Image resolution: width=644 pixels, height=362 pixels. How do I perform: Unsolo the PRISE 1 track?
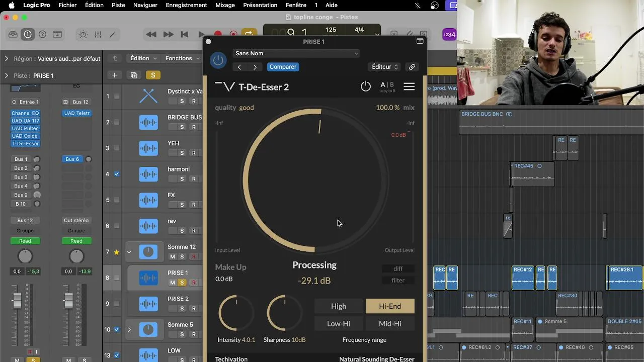click(x=182, y=283)
